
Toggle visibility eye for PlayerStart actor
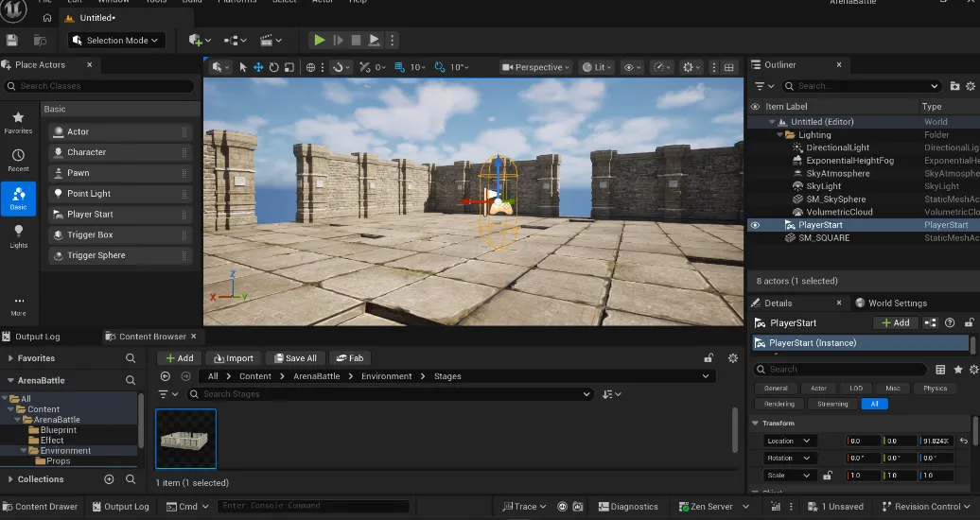click(755, 225)
